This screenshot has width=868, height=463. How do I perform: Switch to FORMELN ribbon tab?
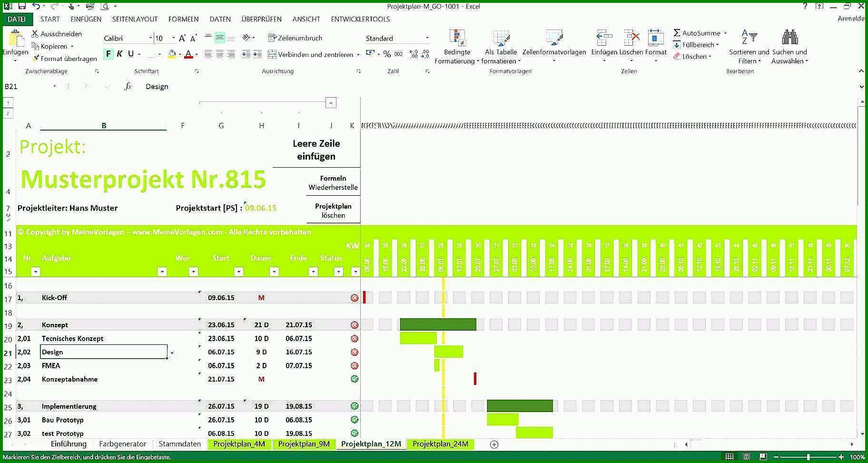[183, 19]
